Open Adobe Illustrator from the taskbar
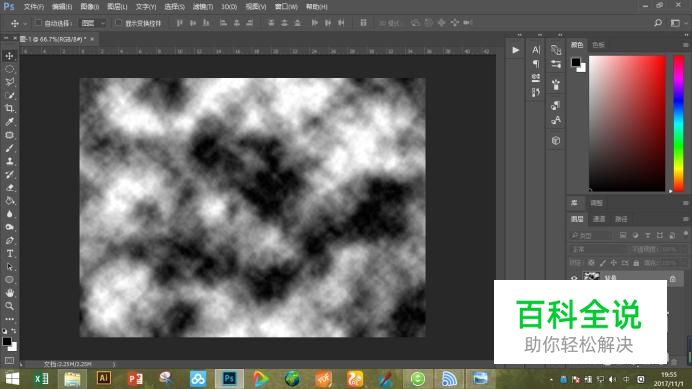This screenshot has height=389, width=692. coord(104,378)
